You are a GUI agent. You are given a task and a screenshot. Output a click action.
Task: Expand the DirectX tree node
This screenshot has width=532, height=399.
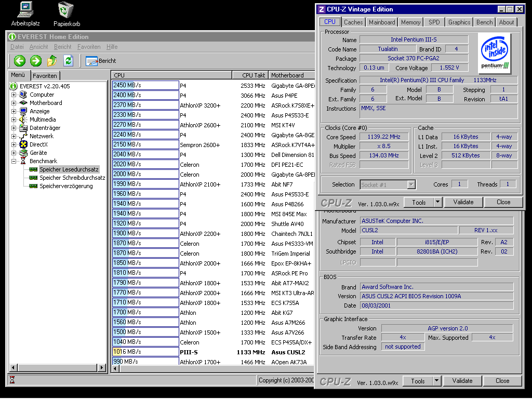14,144
